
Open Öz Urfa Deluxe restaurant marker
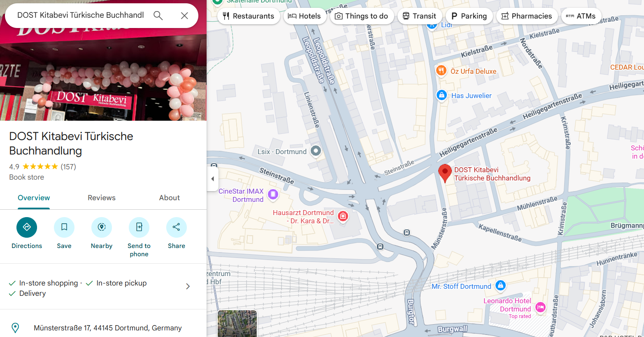click(441, 70)
